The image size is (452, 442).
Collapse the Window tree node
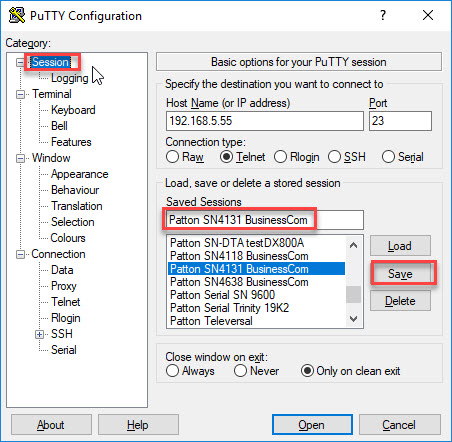[20, 158]
